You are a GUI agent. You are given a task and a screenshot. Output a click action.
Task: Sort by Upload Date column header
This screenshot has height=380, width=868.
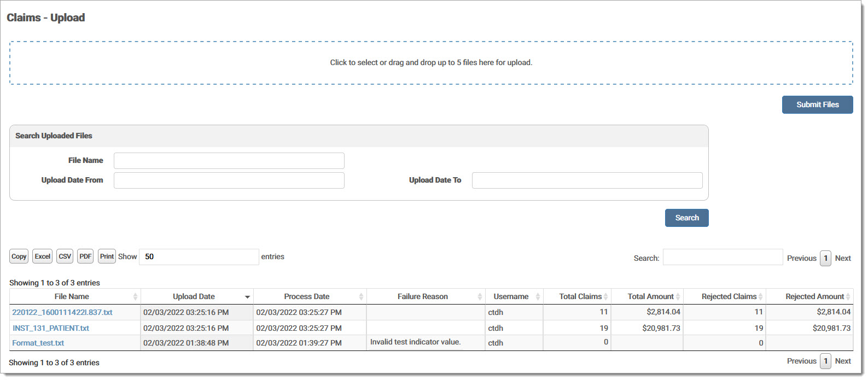coord(194,296)
